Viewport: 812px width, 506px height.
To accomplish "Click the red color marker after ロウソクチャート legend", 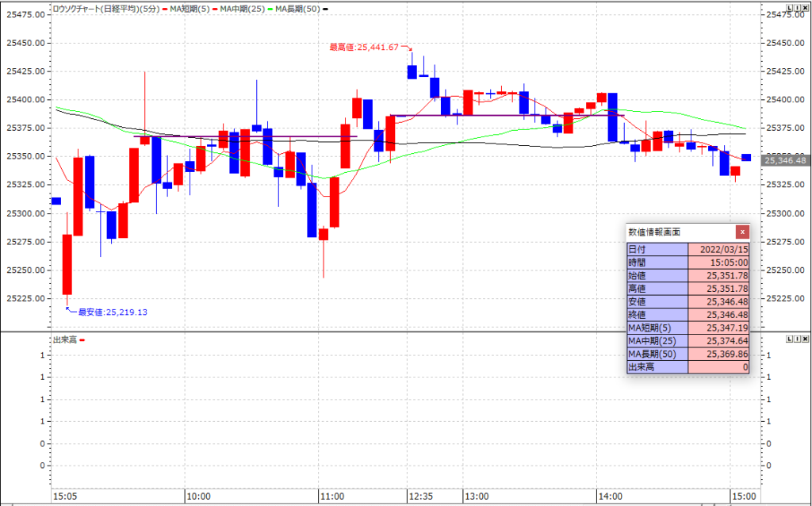I will (x=165, y=9).
